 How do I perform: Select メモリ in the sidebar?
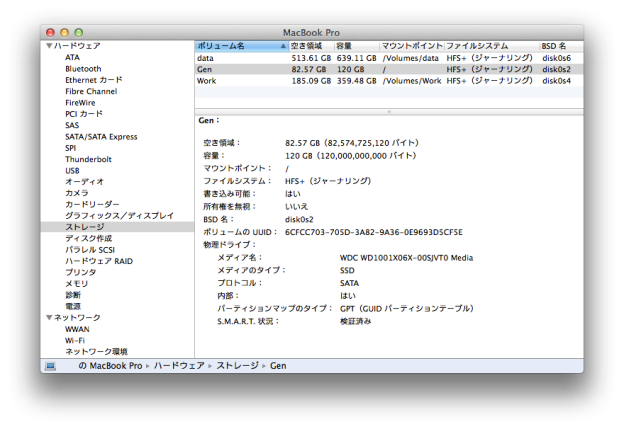tap(76, 284)
